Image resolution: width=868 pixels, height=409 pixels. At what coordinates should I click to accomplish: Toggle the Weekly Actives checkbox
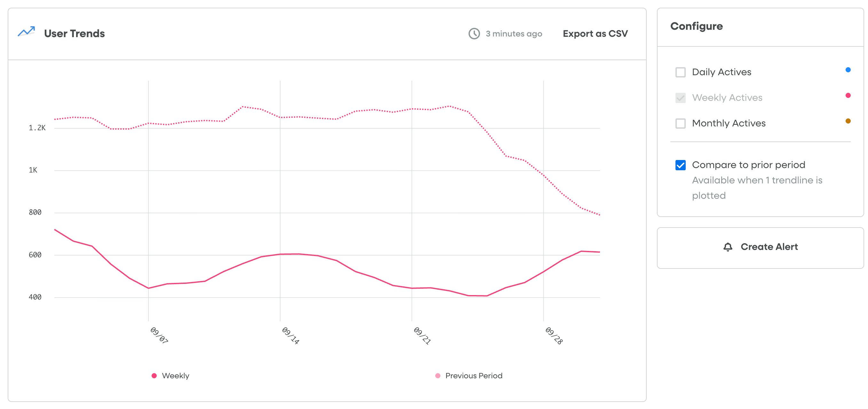click(680, 98)
